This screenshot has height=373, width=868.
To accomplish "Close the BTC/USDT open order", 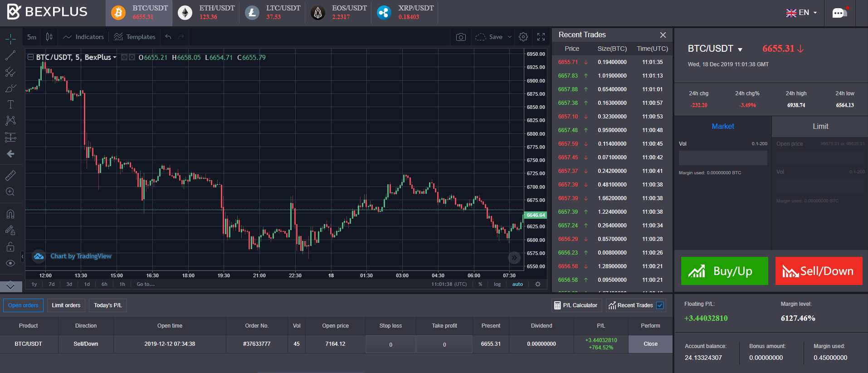I will 650,344.
